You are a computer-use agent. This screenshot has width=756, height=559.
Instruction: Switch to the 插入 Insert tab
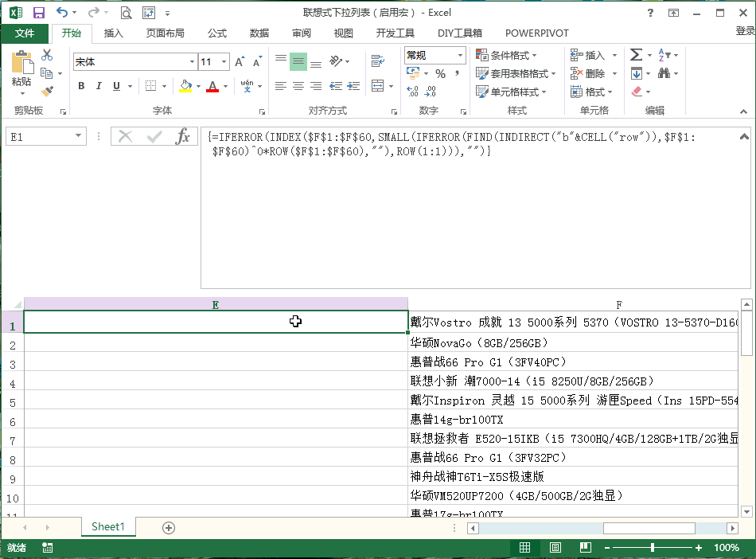point(113,33)
